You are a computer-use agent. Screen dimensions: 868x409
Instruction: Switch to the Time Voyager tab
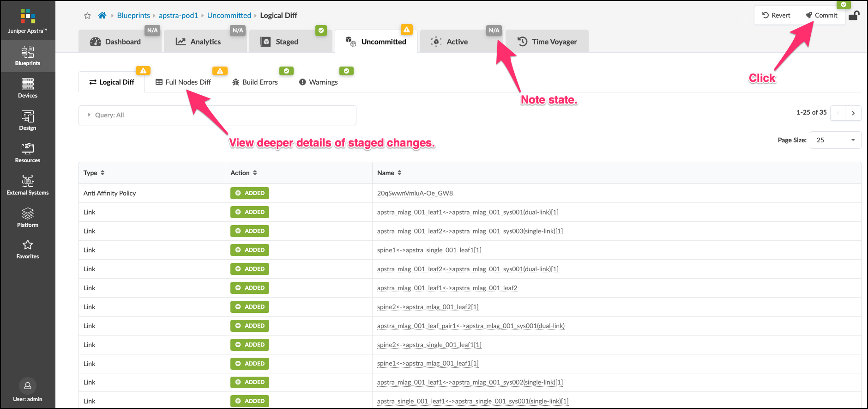pos(547,42)
